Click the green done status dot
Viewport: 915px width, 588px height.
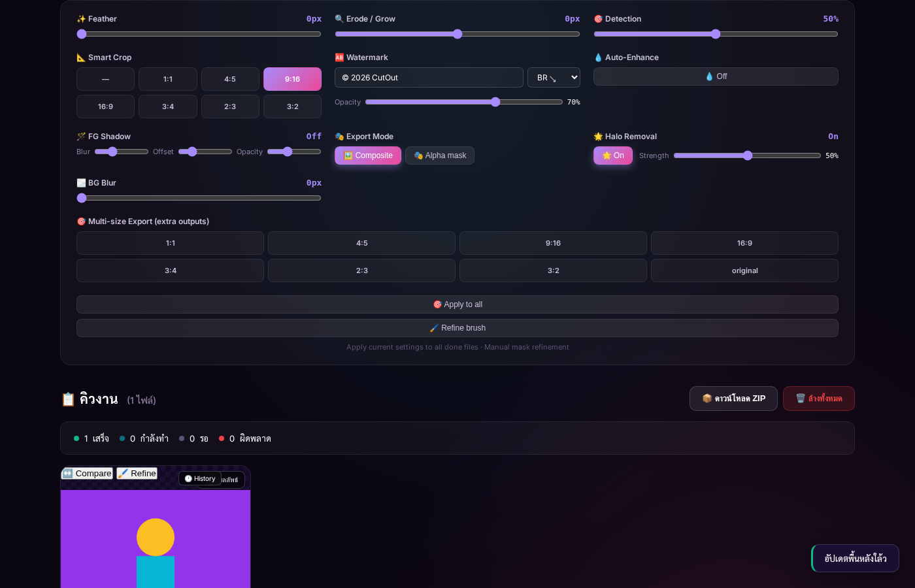[x=76, y=438]
